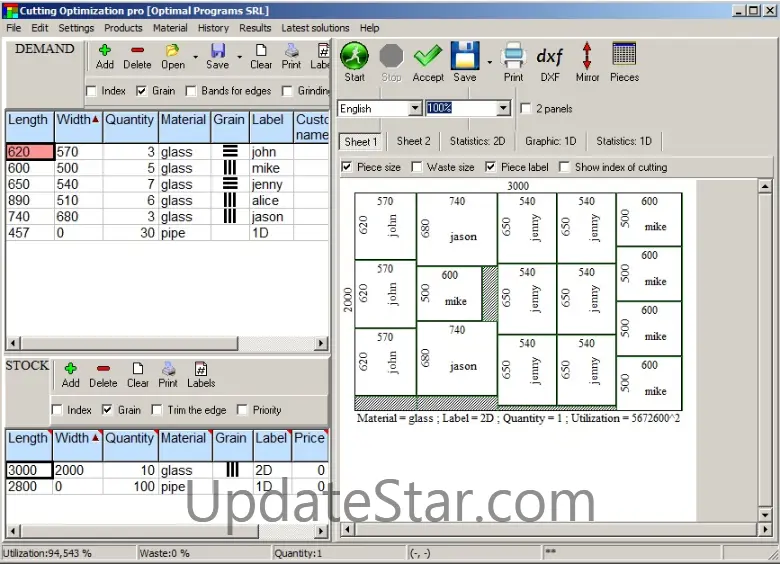Save results with floppy icon
Image resolution: width=780 pixels, height=564 pixels.
tap(465, 56)
